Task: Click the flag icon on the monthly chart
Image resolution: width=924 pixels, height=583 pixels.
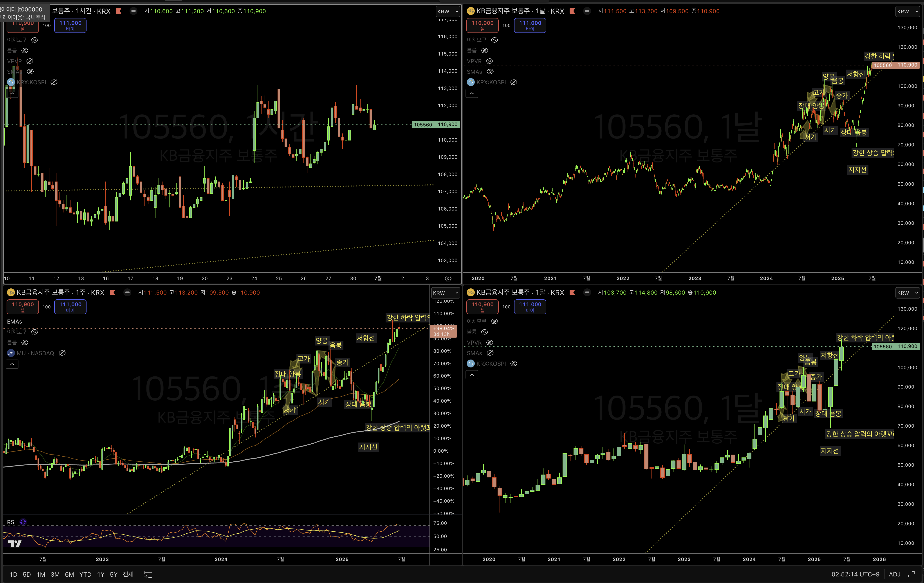Action: (572, 292)
